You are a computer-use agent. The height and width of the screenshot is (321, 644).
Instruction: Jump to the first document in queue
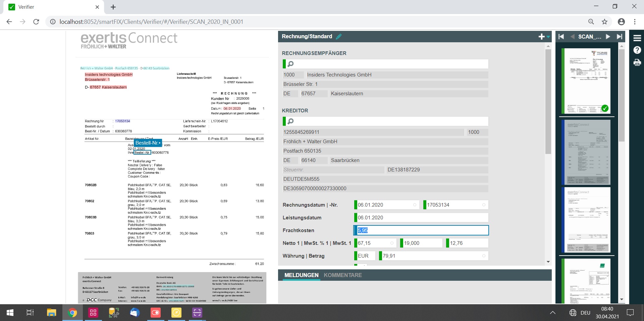tap(561, 37)
